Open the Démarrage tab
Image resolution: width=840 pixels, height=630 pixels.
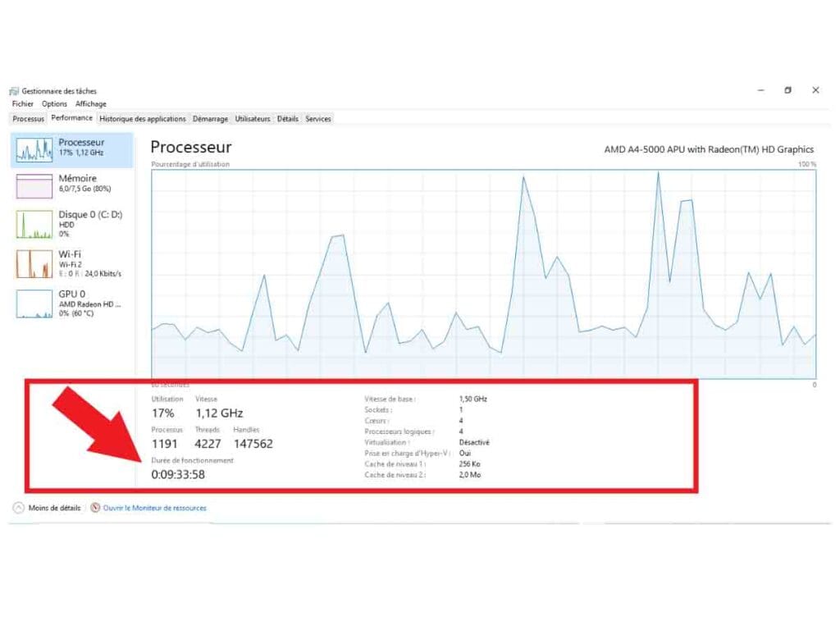[x=211, y=118]
